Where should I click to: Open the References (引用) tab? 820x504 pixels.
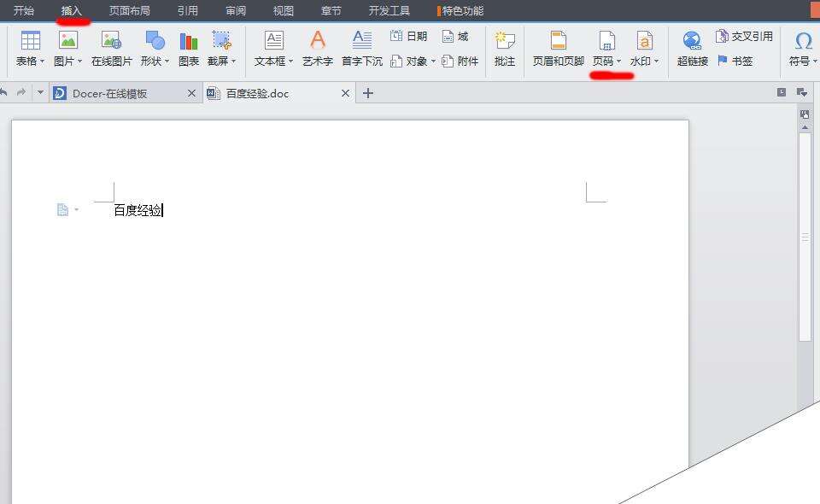coord(188,10)
